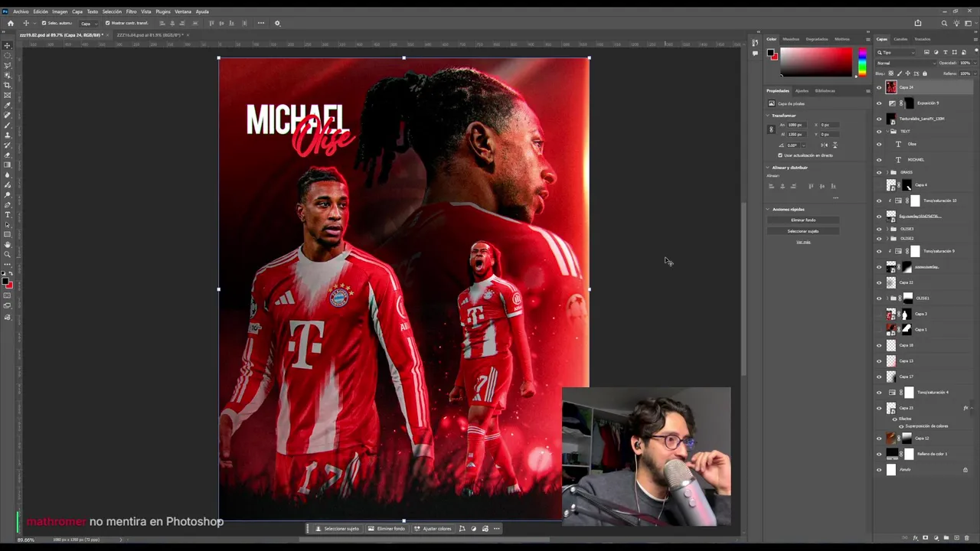This screenshot has width=980, height=551.
Task: Expand the GRASS layer group
Action: (887, 172)
